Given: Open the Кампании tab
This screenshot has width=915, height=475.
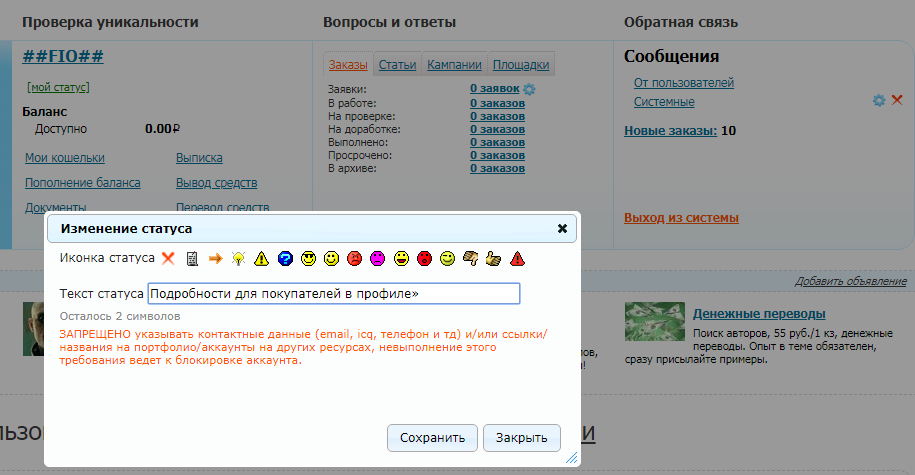Looking at the screenshot, I should pos(454,65).
